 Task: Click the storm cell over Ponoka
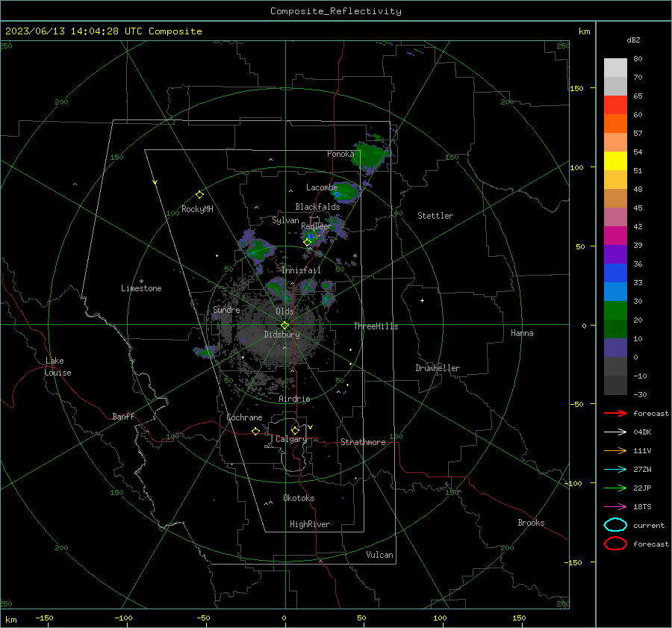370,157
